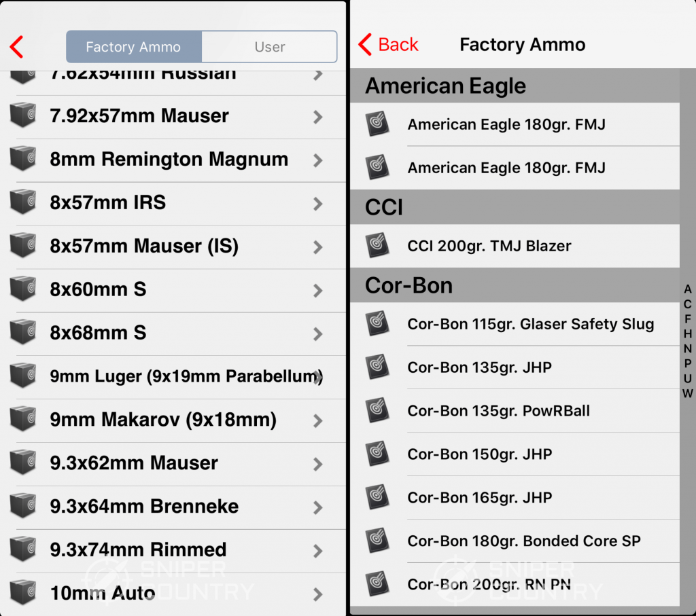The width and height of the screenshot is (696, 616).
Task: Click the target icon beside Cor-Bon 135gr. JHP
Action: point(377,367)
